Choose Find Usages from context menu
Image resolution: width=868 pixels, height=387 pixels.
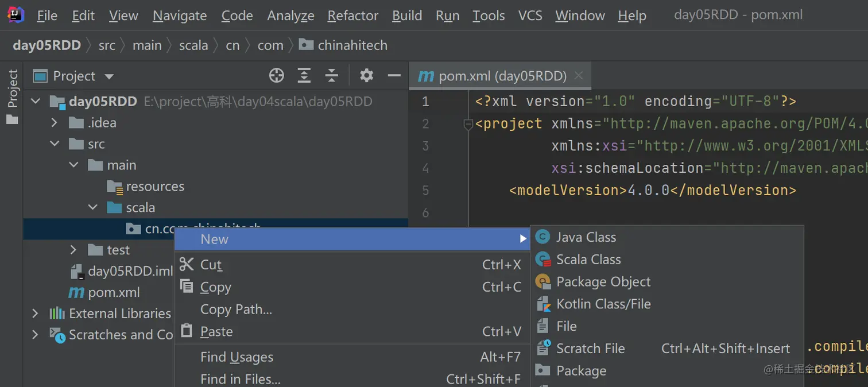click(x=352, y=357)
